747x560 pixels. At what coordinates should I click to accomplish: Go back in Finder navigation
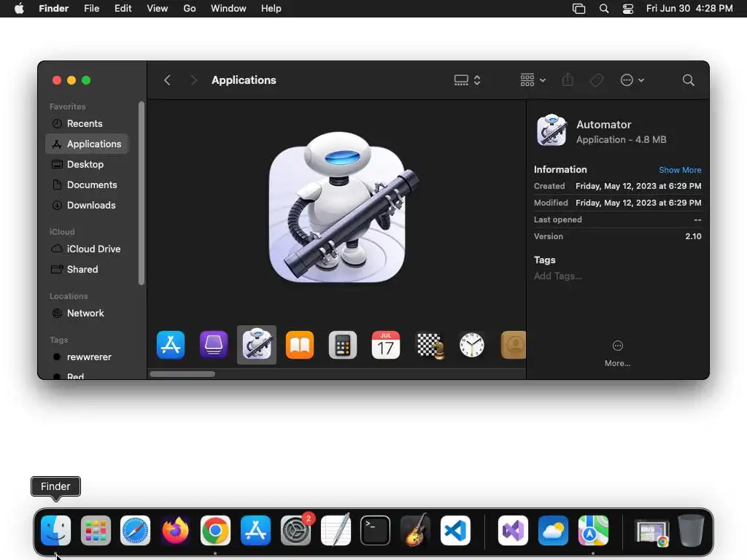tap(167, 80)
